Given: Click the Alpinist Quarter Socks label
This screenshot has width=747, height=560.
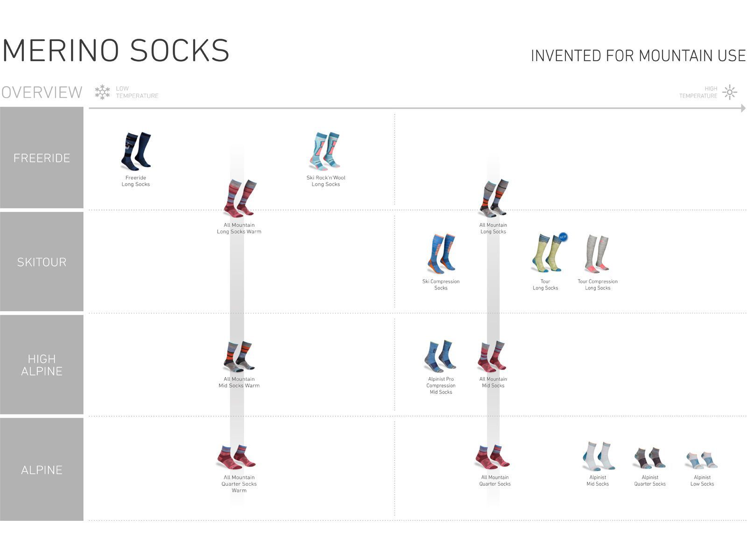Looking at the screenshot, I should click(649, 481).
